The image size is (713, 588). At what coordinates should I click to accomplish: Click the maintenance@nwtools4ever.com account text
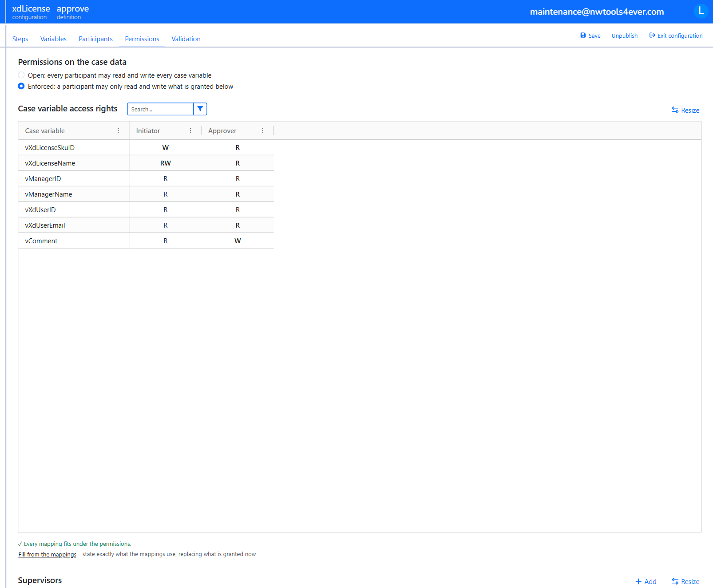(x=597, y=12)
